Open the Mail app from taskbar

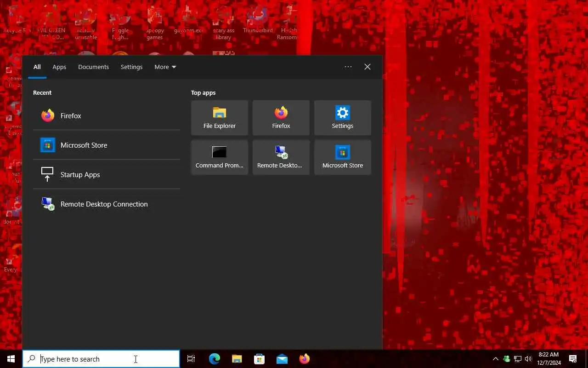tap(282, 359)
